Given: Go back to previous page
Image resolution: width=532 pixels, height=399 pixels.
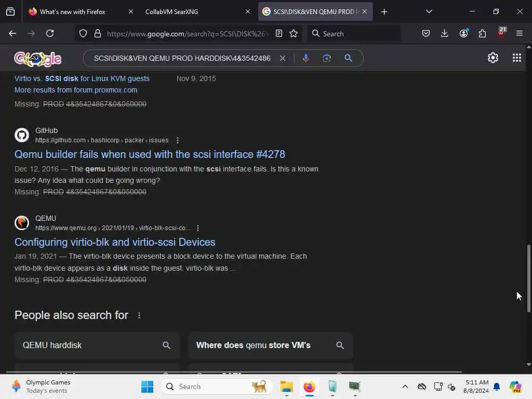Looking at the screenshot, I should pos(12,33).
